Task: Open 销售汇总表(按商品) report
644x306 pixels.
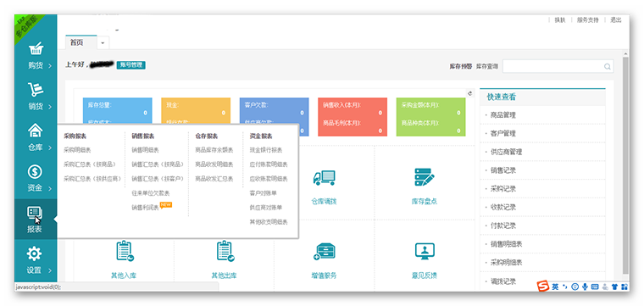Action: [x=158, y=164]
